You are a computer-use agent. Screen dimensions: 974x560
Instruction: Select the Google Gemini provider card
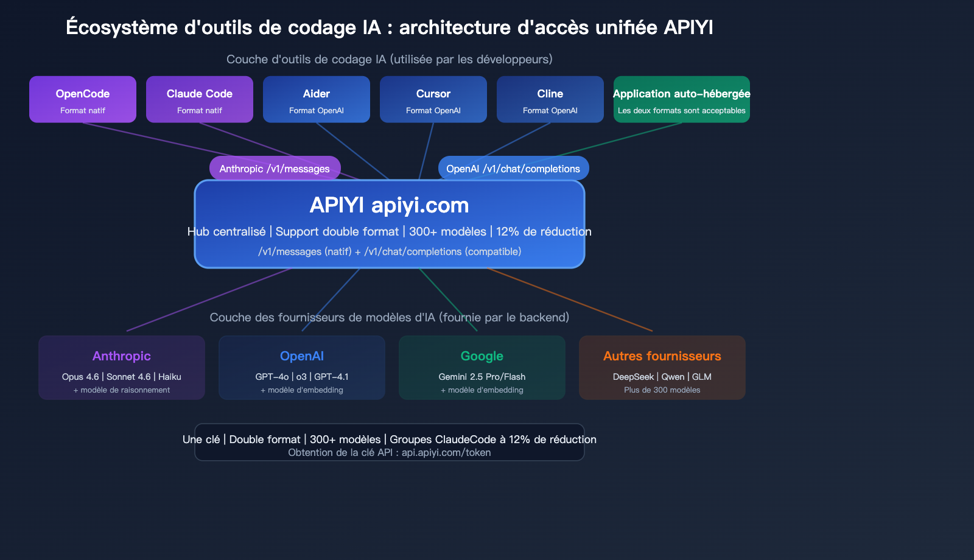[x=482, y=368]
